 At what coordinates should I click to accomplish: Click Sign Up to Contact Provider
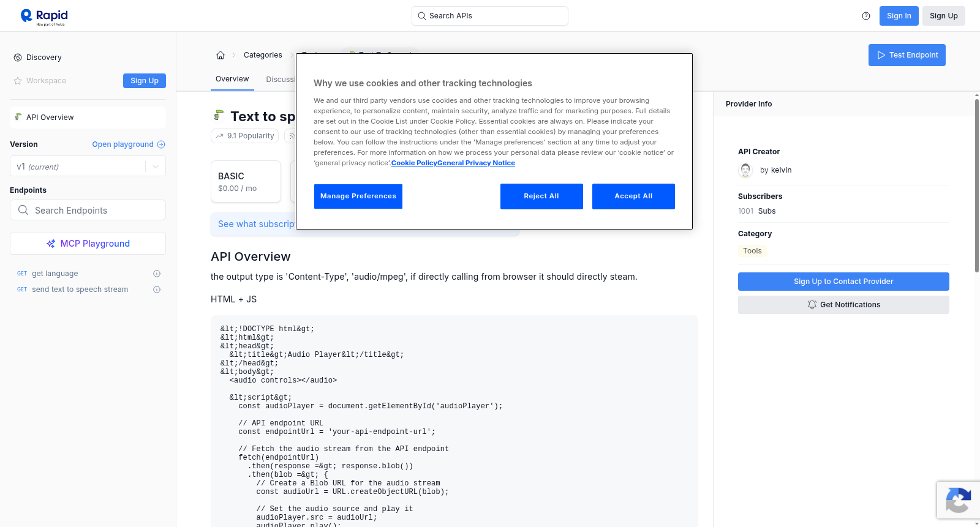coord(843,282)
